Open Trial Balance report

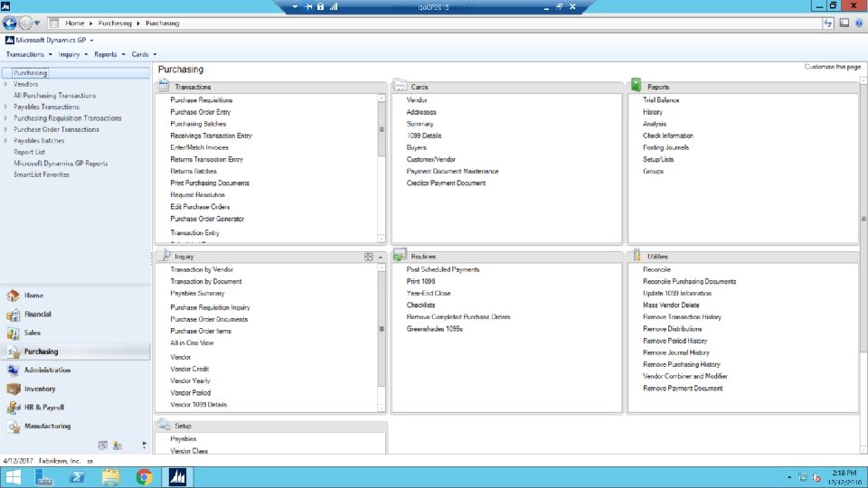coord(660,100)
